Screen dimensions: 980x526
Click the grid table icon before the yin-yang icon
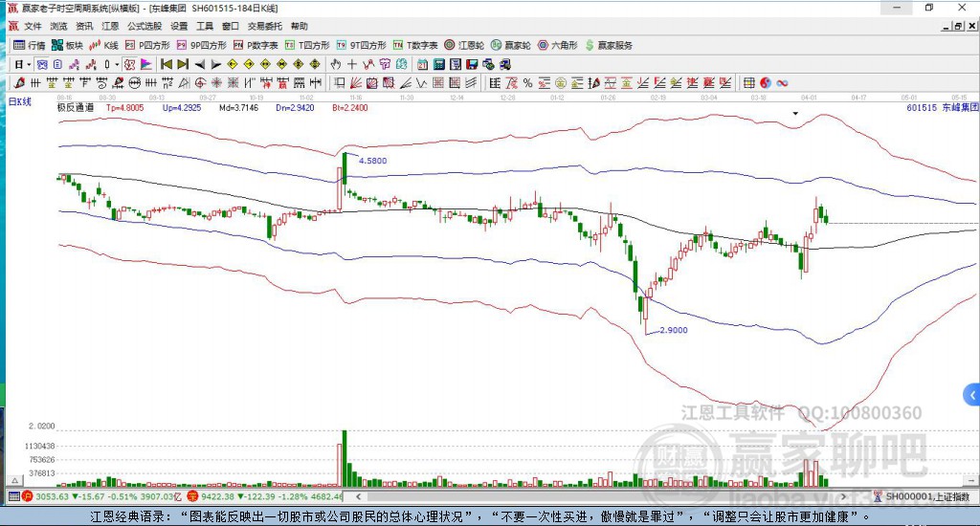point(748,83)
